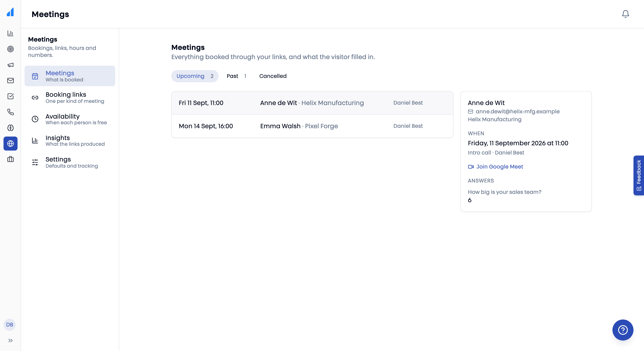644x351 pixels.
Task: Click 'Daniel Best' in the Anne de Wit row
Action: 408,103
